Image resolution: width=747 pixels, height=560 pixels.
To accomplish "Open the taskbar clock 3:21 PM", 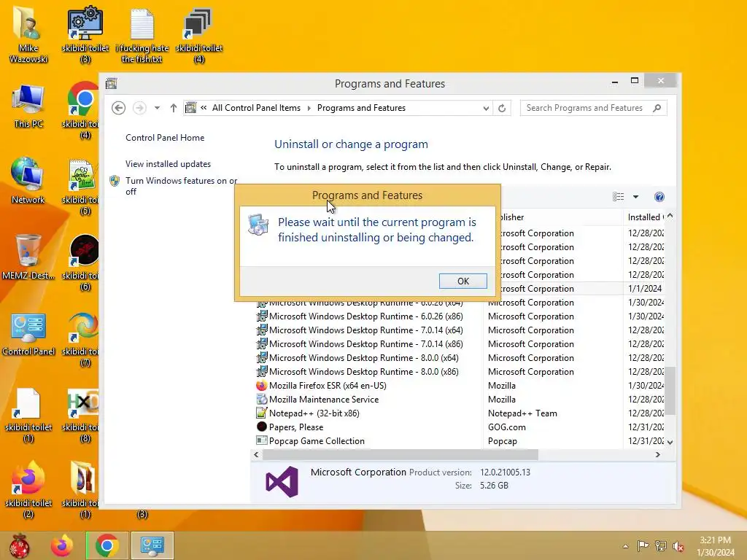I will point(716,546).
